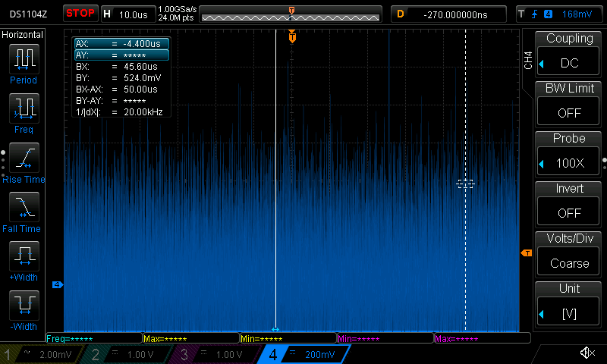Select the channel 2 1.00 V status label
The image size is (607, 364).
tap(127, 354)
